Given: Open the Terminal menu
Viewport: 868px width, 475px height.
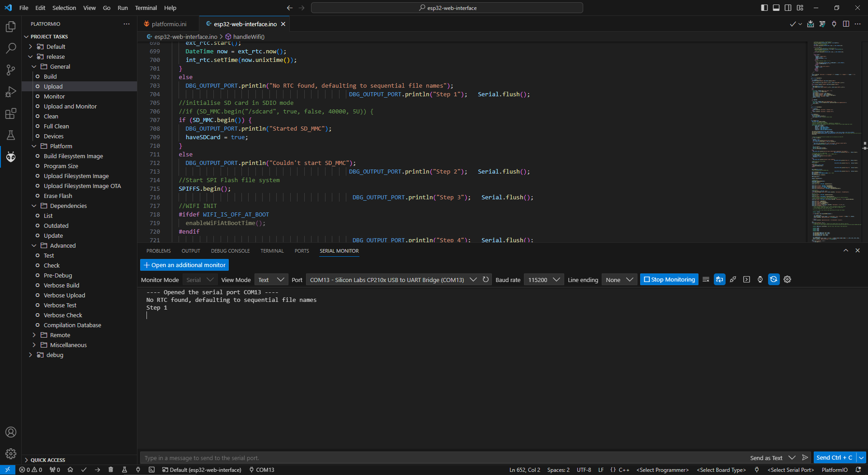Looking at the screenshot, I should pyautogui.click(x=146, y=8).
